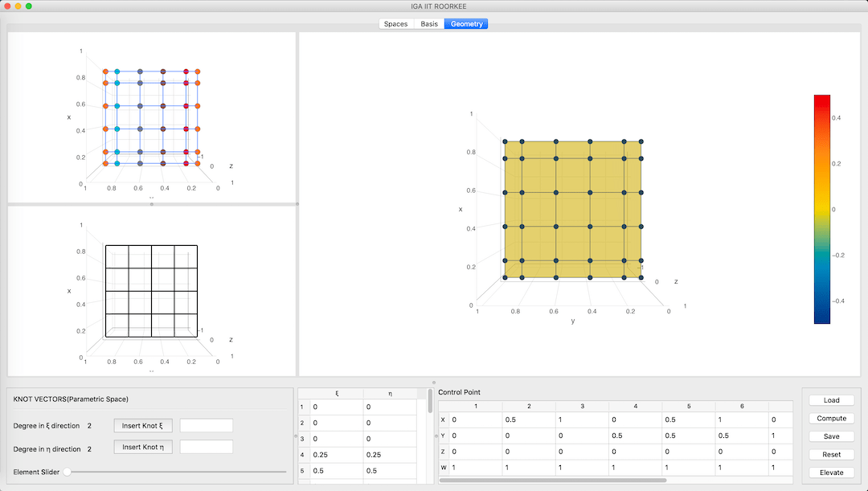Click the Load button
The width and height of the screenshot is (868, 491).
831,400
